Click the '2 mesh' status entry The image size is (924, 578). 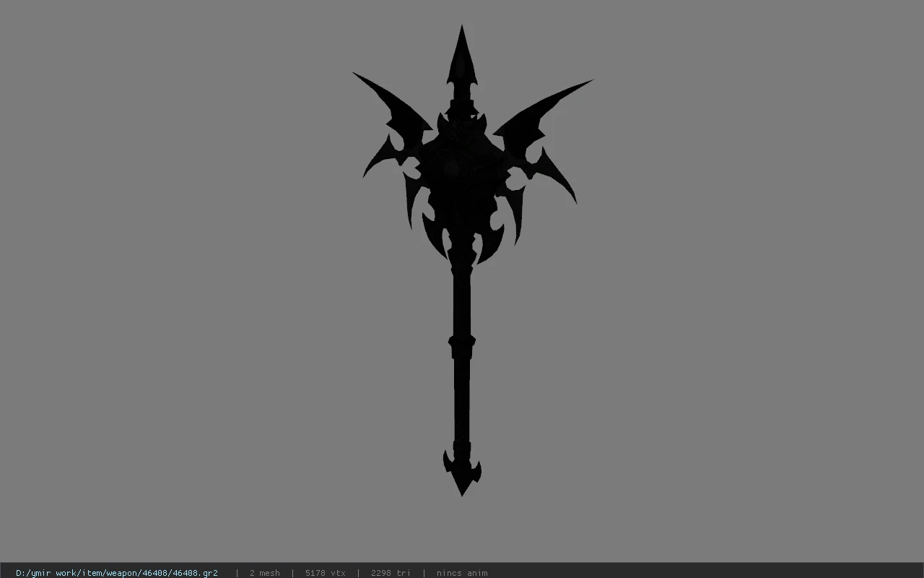click(x=264, y=573)
